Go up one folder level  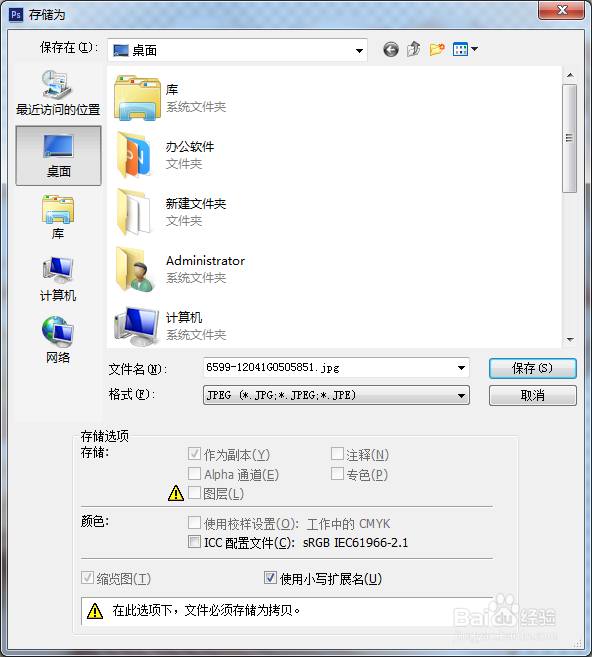pyautogui.click(x=414, y=49)
